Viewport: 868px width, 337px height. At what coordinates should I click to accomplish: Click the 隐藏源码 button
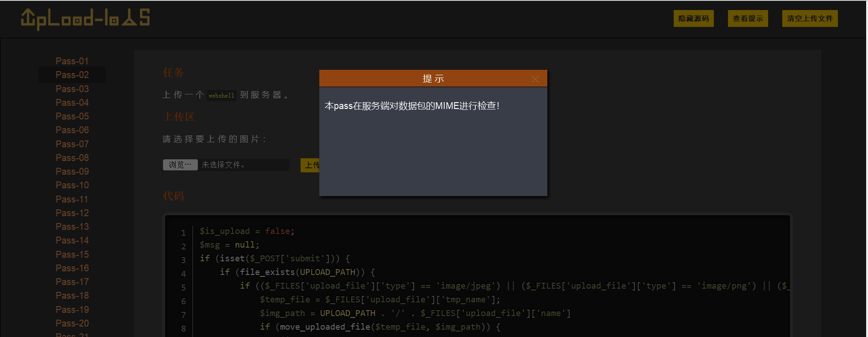point(693,19)
